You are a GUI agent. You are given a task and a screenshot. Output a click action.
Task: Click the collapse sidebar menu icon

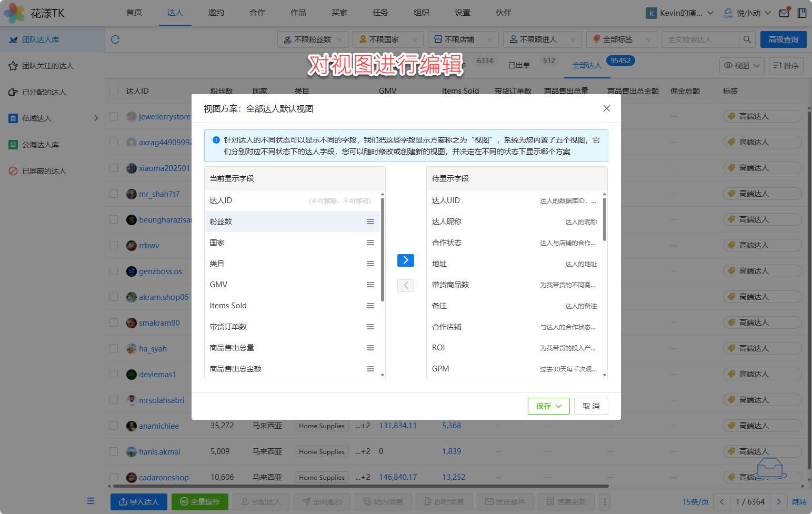pos(91,501)
